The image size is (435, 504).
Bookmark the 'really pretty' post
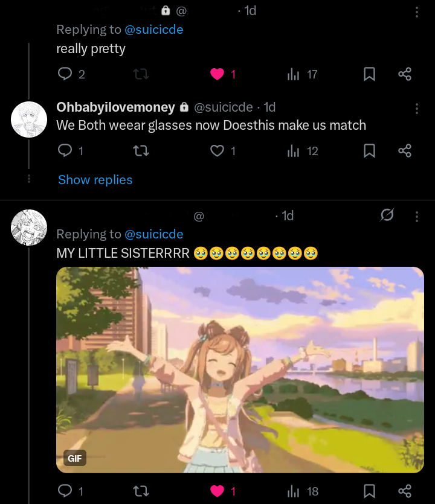click(x=369, y=74)
